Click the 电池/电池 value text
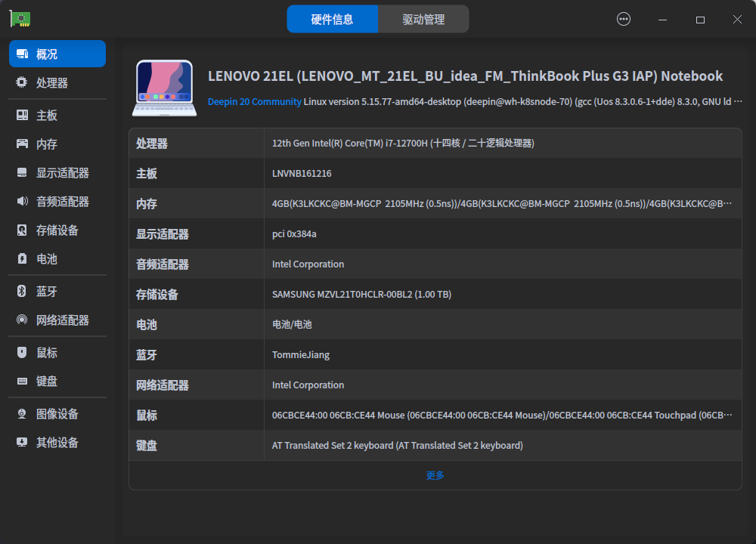 click(292, 324)
